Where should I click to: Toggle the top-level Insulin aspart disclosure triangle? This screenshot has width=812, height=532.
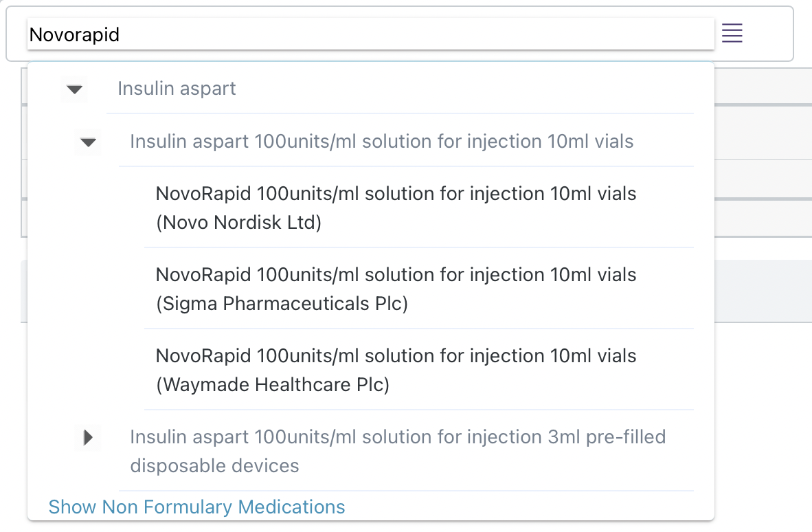pos(74,89)
